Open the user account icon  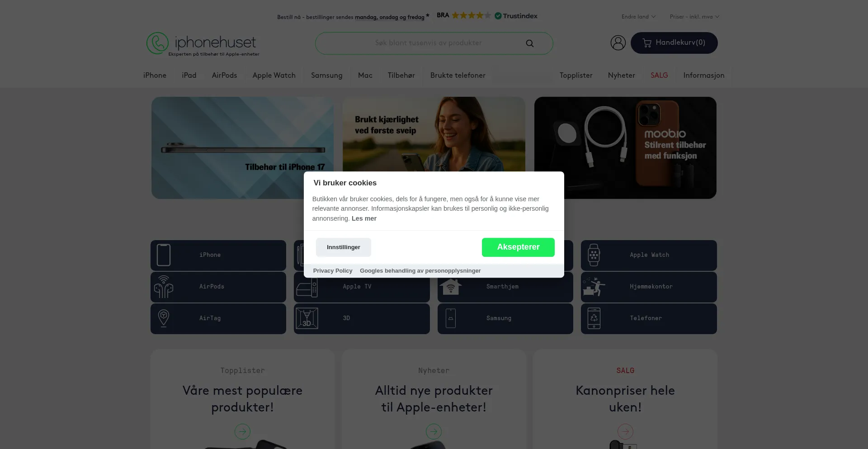click(x=618, y=43)
